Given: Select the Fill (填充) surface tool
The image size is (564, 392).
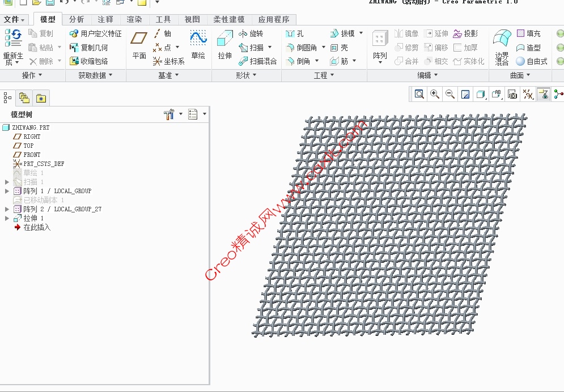Looking at the screenshot, I should coord(529,33).
